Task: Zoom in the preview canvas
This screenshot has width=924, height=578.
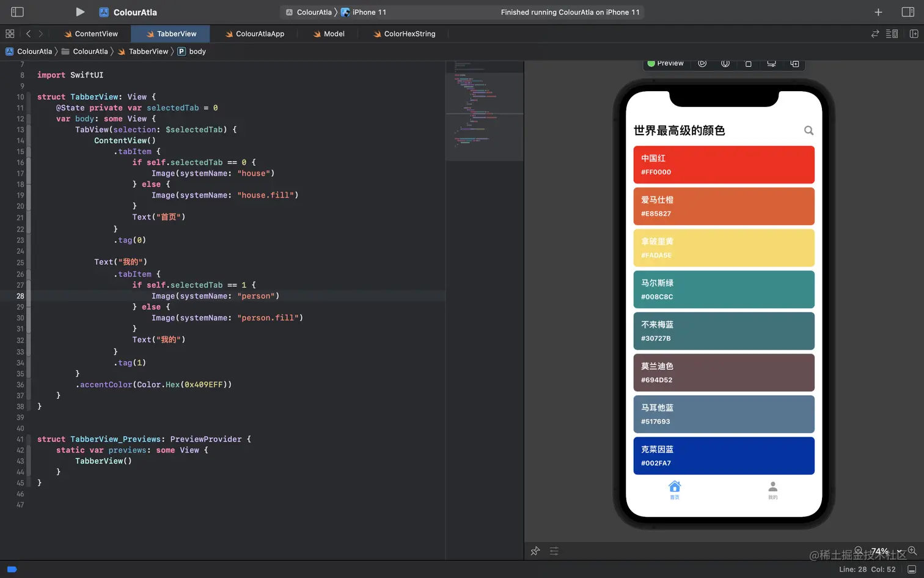Action: 912,550
